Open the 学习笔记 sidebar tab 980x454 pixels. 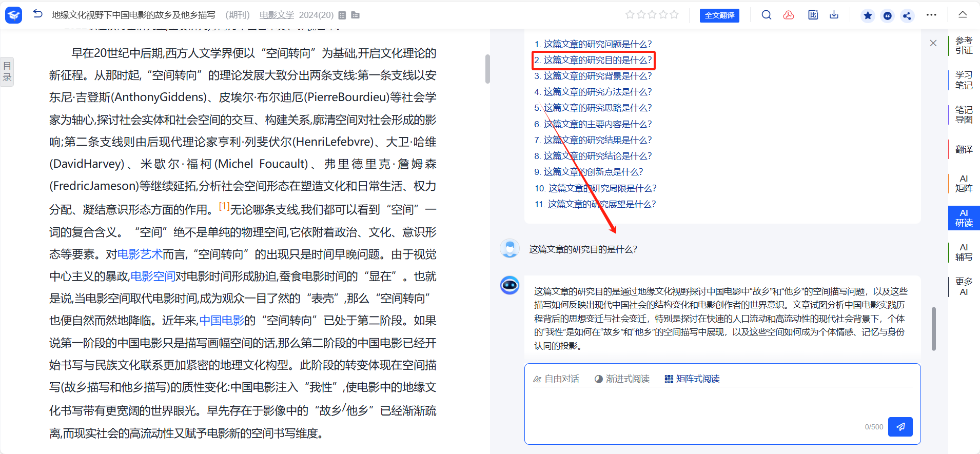(x=964, y=80)
